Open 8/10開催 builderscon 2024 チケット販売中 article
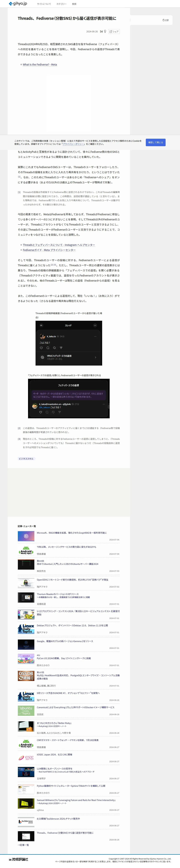The image size is (180, 868). coord(58,819)
